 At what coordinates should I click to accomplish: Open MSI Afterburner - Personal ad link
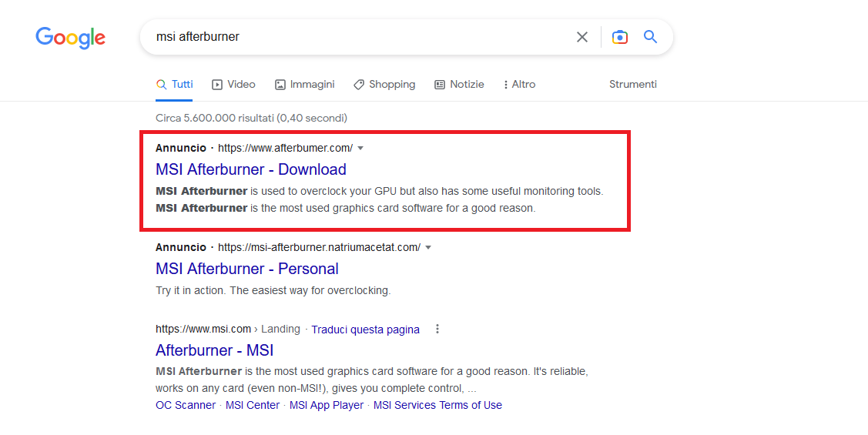247,269
